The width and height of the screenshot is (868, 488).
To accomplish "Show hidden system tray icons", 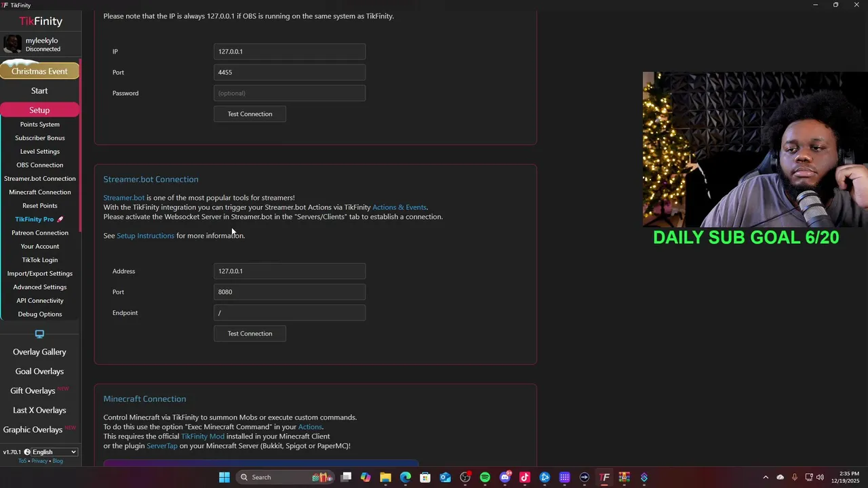I will point(766,477).
